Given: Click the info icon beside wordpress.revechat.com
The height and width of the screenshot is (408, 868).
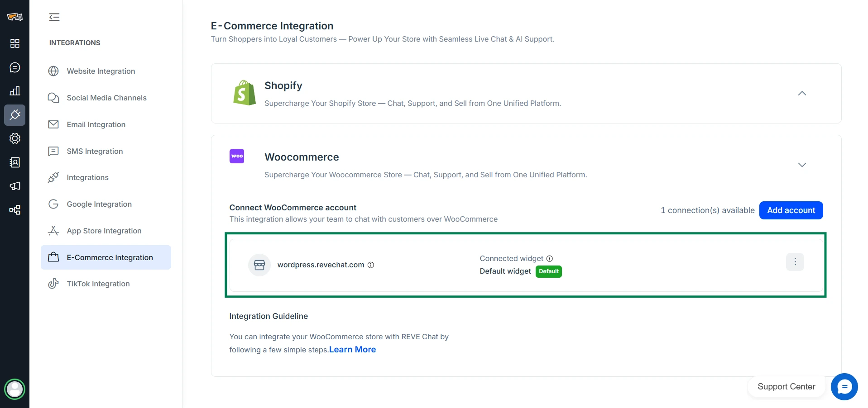Looking at the screenshot, I should [371, 265].
